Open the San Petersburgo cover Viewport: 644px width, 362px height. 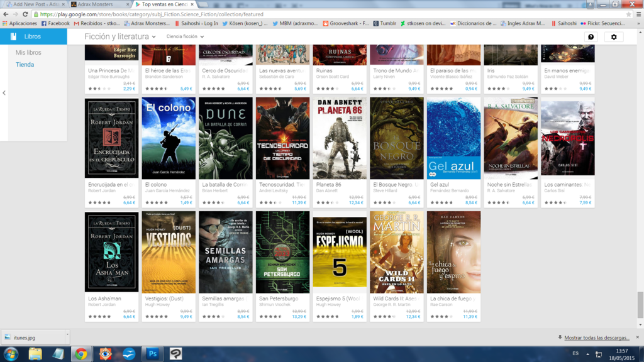pos(282,252)
